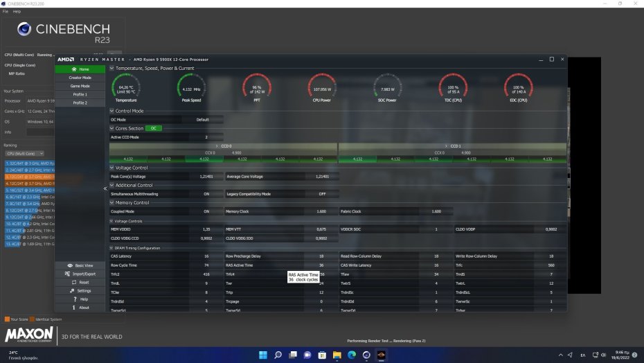The width and height of the screenshot is (644, 363).
Task: Collapse DRAM Timing Configuration subsection
Action: coord(111,248)
